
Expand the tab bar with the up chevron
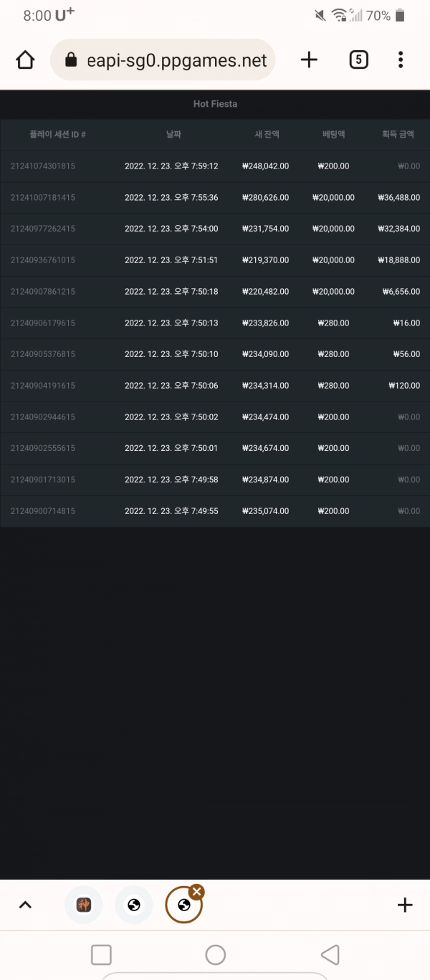tap(25, 905)
